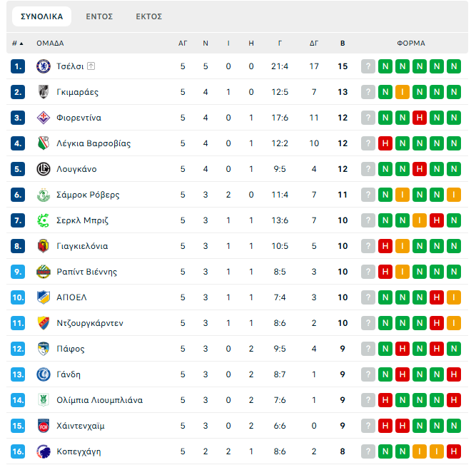Screen dimensions: 476x465
Task: Sort table by the # rank column
Action: click(17, 44)
